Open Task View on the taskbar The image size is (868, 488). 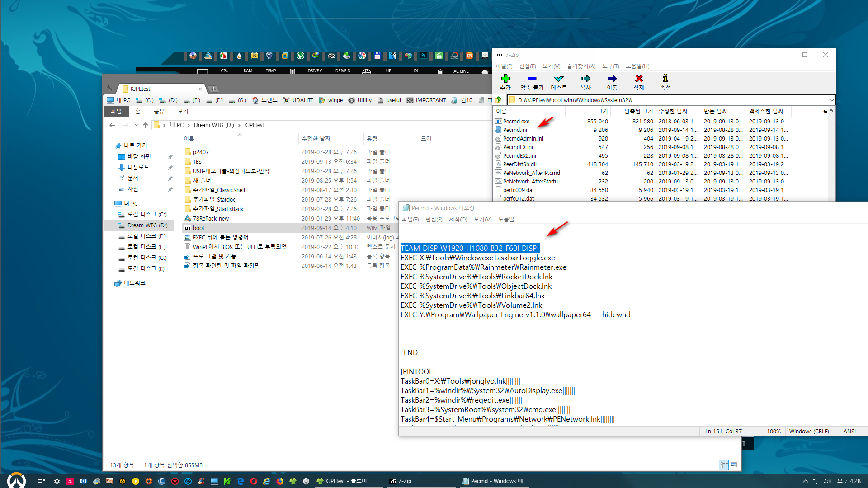point(41,481)
